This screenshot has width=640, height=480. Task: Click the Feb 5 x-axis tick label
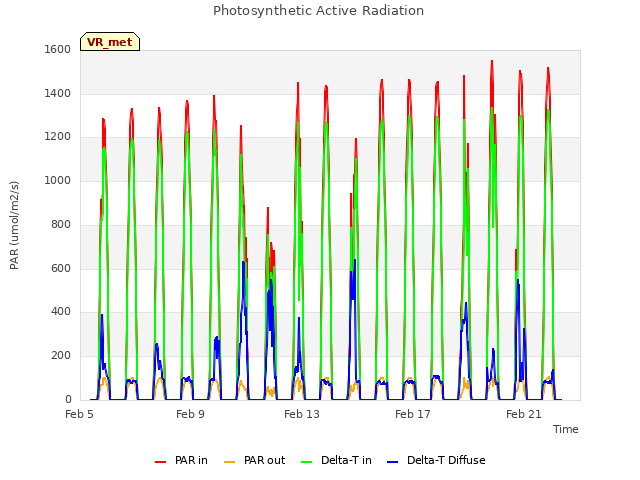79,414
